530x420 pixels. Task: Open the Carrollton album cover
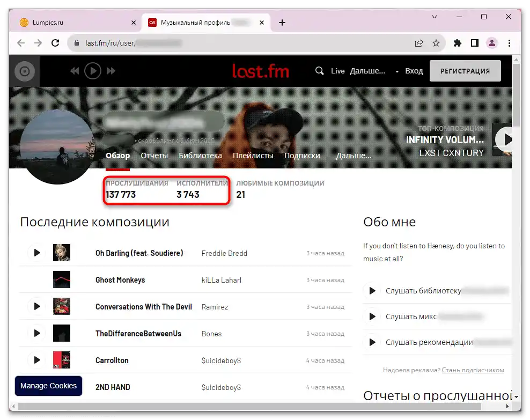62,360
